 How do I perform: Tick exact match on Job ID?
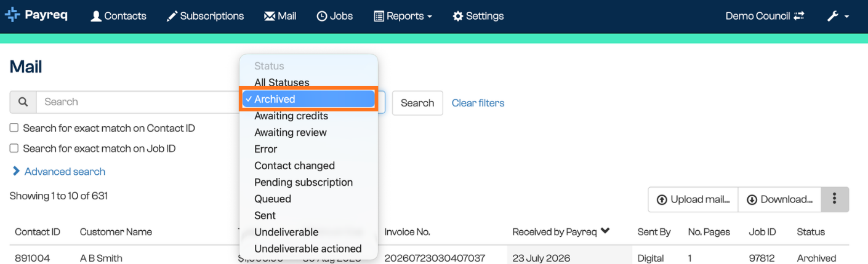14,148
